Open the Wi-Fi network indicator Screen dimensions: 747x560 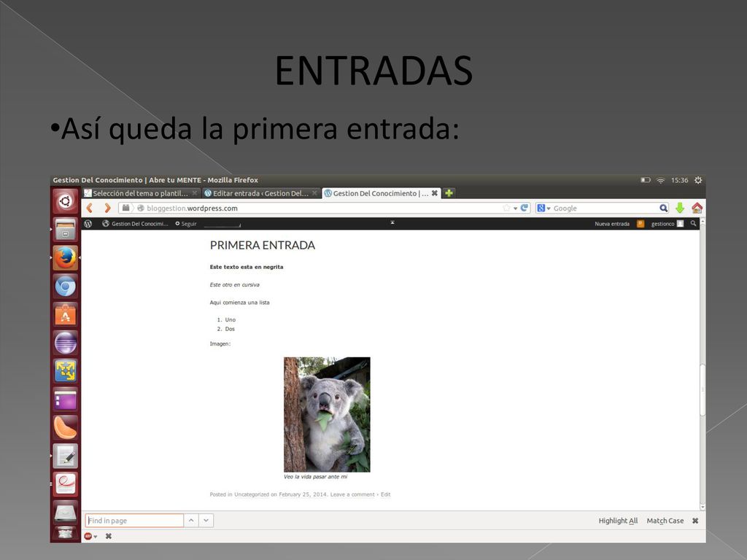(660, 180)
